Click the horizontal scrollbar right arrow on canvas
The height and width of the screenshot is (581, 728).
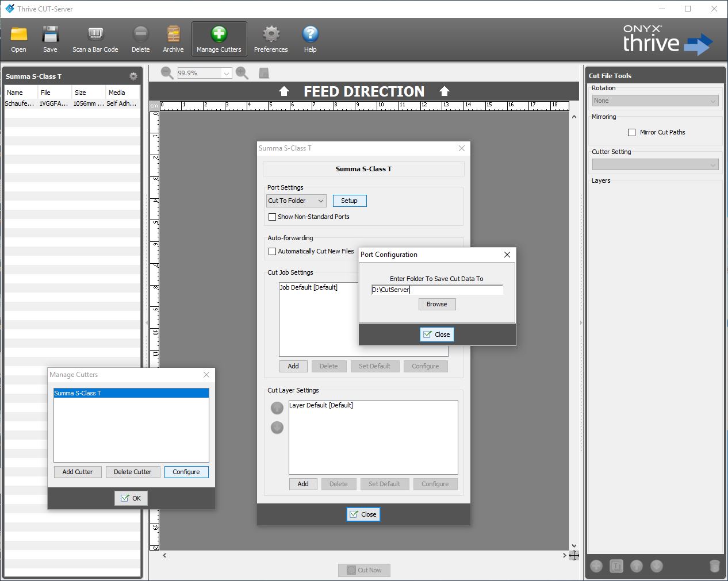pyautogui.click(x=564, y=555)
